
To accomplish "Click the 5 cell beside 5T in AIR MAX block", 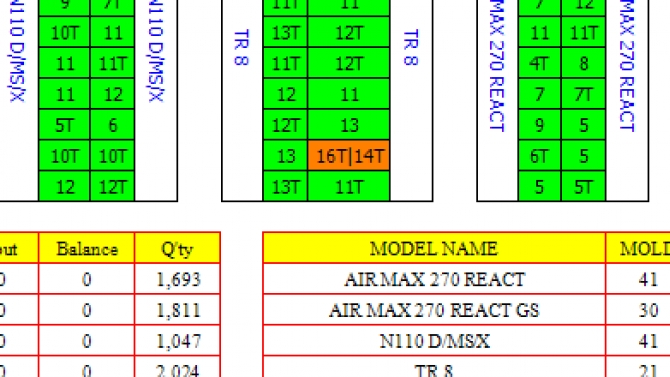I will pyautogui.click(x=539, y=186).
